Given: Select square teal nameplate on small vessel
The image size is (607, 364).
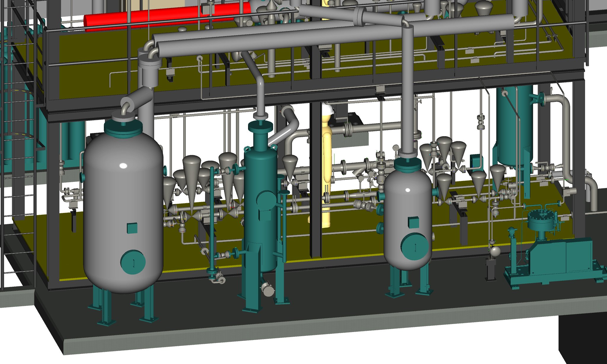Looking at the screenshot, I should (x=414, y=222).
